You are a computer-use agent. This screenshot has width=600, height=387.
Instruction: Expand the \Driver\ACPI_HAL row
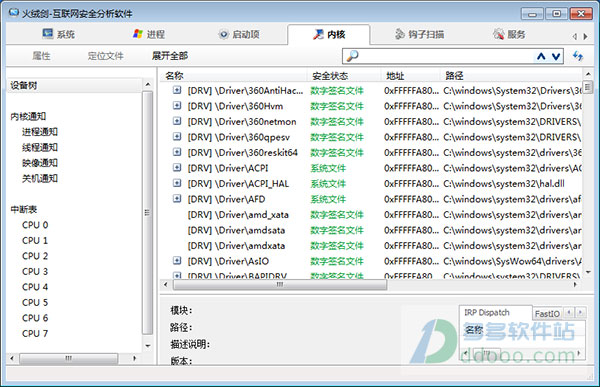[x=177, y=183]
